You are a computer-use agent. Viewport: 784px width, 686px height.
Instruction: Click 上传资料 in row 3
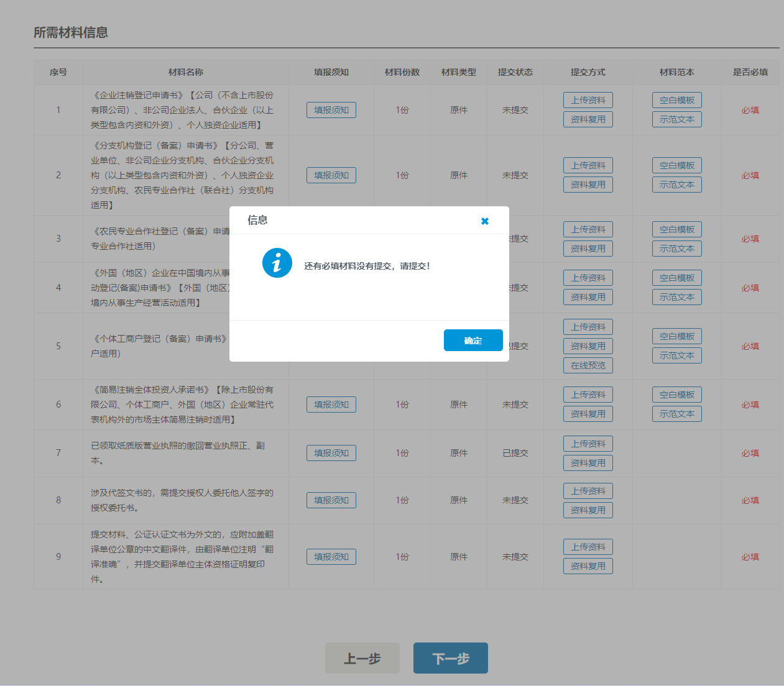(x=588, y=229)
